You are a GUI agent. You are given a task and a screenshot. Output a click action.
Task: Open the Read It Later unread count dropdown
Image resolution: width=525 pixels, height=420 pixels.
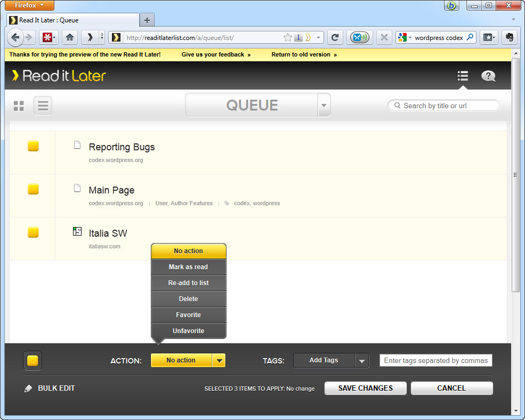click(x=102, y=37)
